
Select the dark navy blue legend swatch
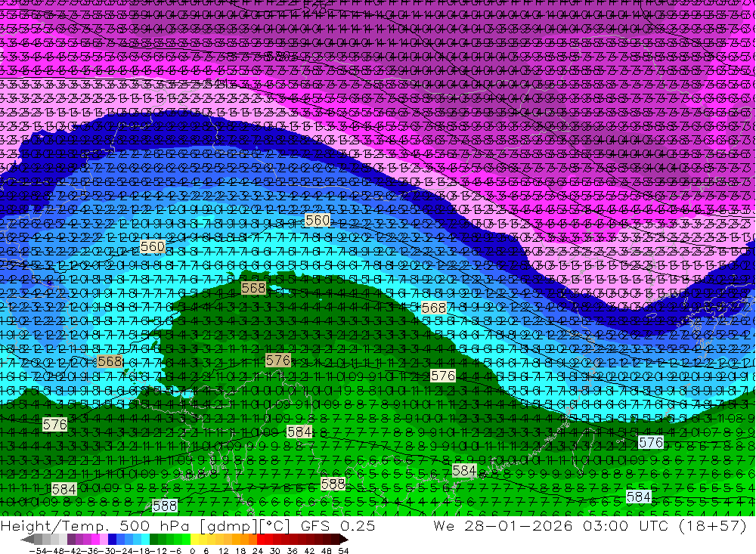pos(112,539)
